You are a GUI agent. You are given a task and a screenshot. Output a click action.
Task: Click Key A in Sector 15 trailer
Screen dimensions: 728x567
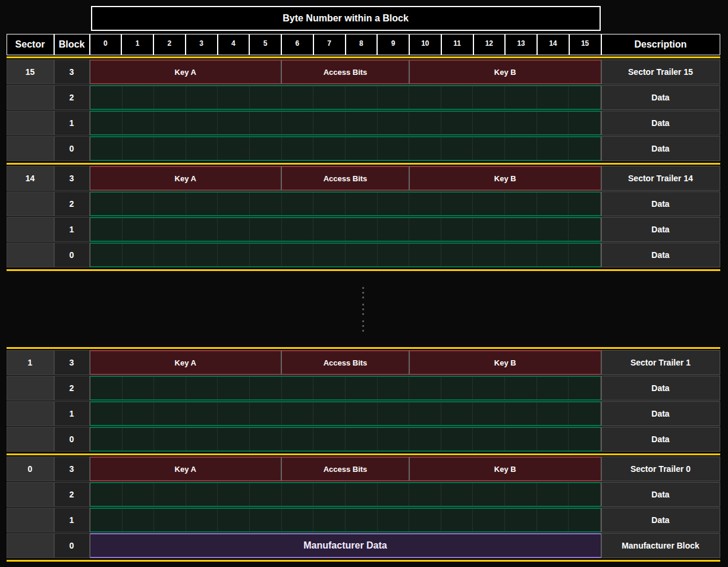pos(185,73)
